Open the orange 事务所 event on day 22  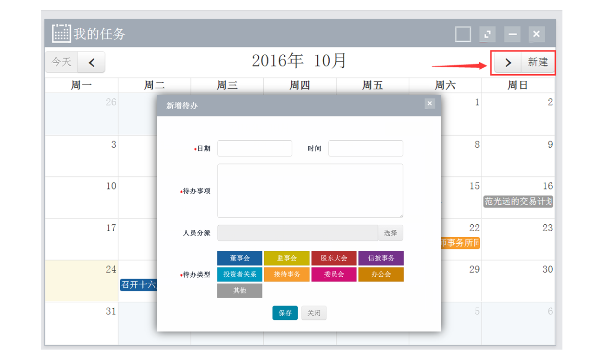[460, 243]
